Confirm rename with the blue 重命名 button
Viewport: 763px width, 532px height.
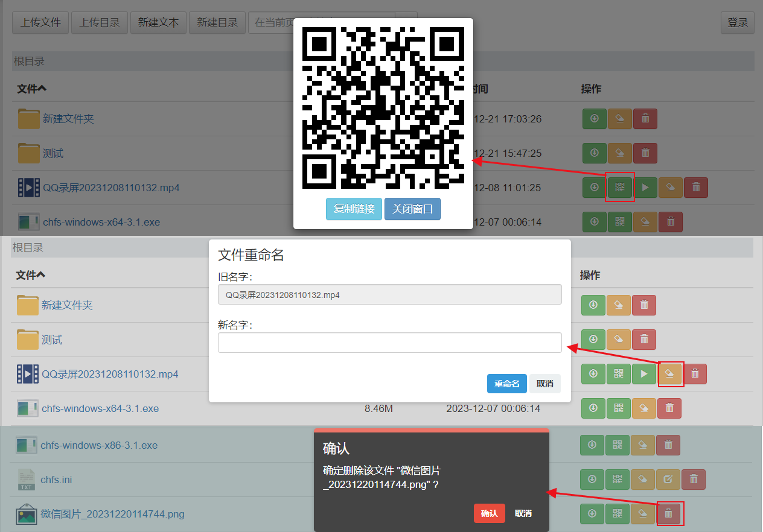506,384
